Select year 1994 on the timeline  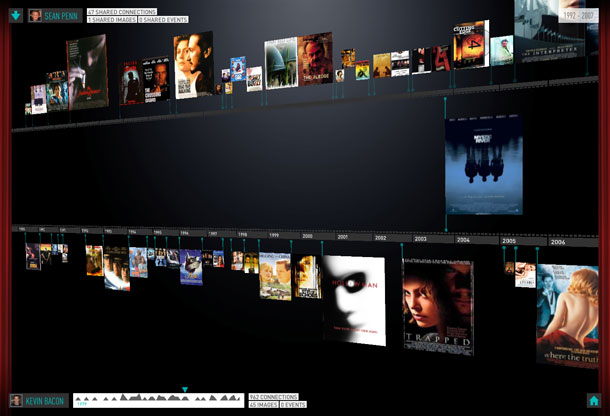133,232
